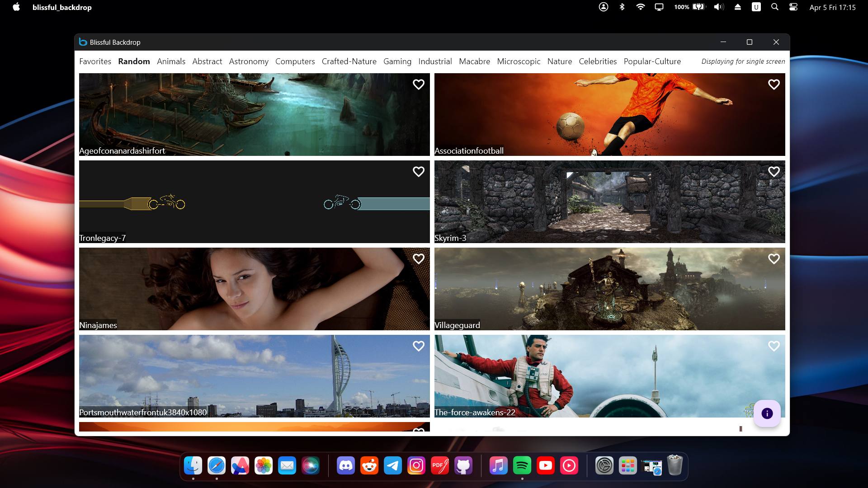Favorite the Ageofconanardashirfort wallpaper heart
The height and width of the screenshot is (488, 868).
click(x=418, y=84)
